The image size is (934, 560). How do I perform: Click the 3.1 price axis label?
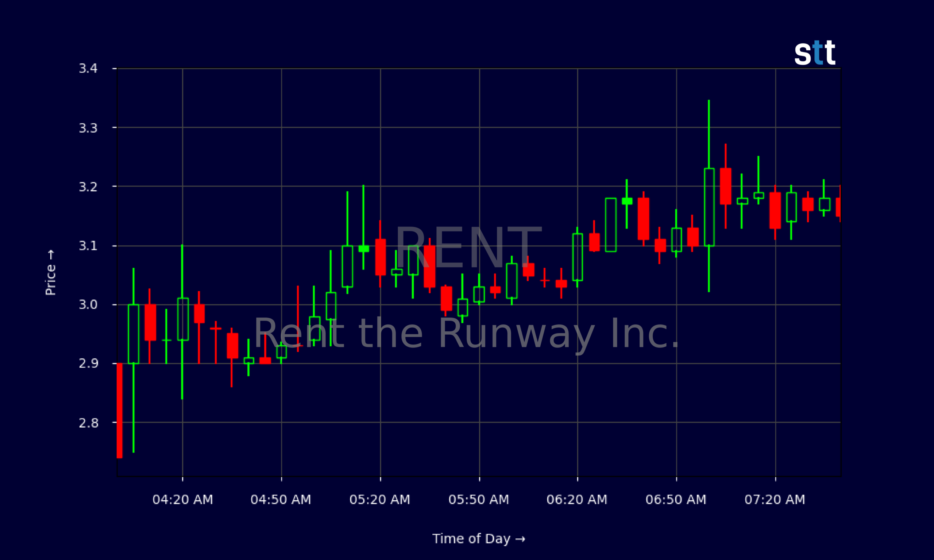pos(88,246)
